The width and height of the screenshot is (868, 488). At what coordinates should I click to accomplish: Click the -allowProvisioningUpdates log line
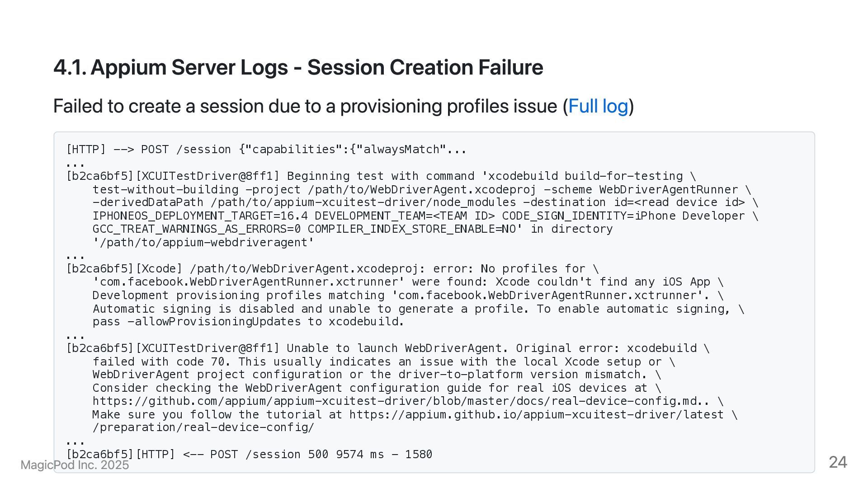[x=248, y=322]
